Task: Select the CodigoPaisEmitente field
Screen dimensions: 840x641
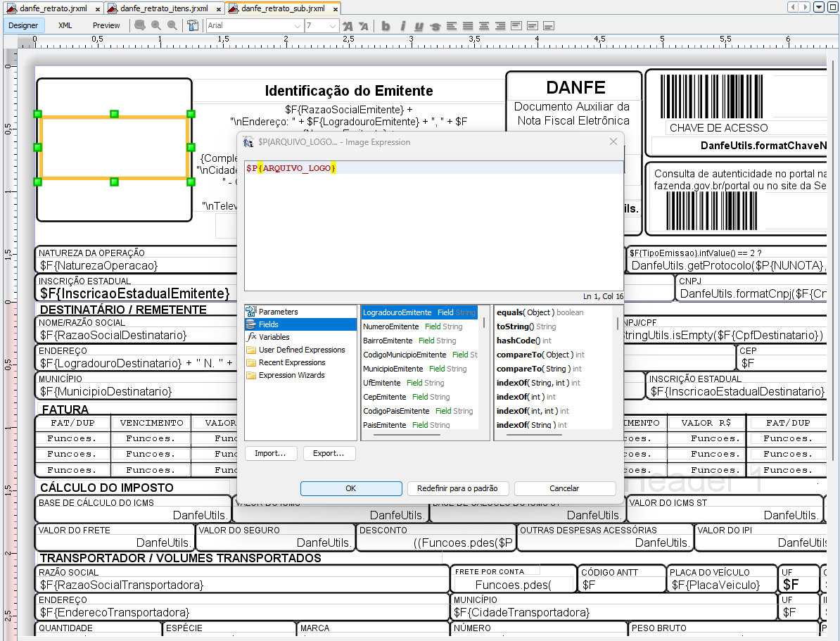Action: (x=419, y=411)
